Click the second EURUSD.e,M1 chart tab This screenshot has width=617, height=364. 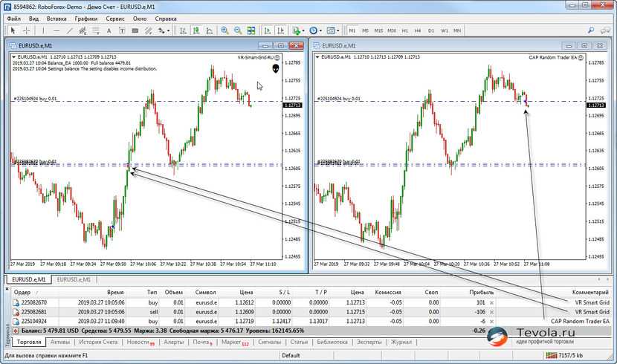(x=73, y=279)
